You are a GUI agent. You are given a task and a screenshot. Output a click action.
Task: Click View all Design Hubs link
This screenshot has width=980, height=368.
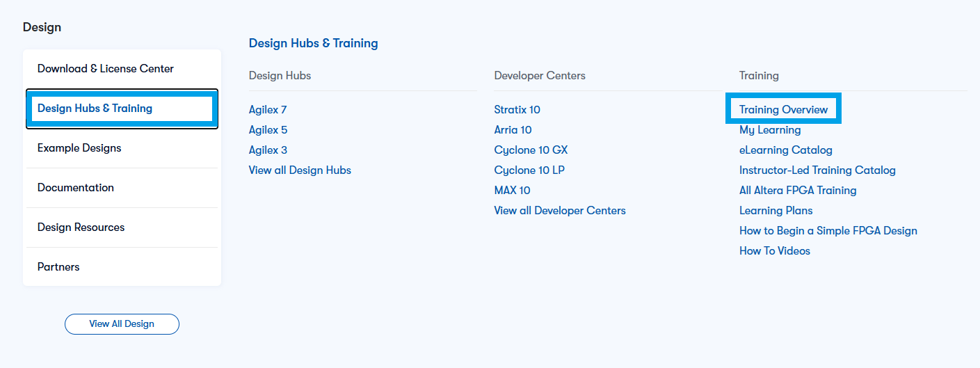(x=300, y=170)
